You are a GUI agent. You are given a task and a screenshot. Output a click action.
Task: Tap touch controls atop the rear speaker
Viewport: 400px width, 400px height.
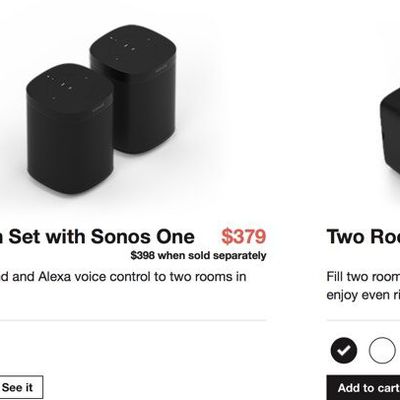click(x=128, y=43)
